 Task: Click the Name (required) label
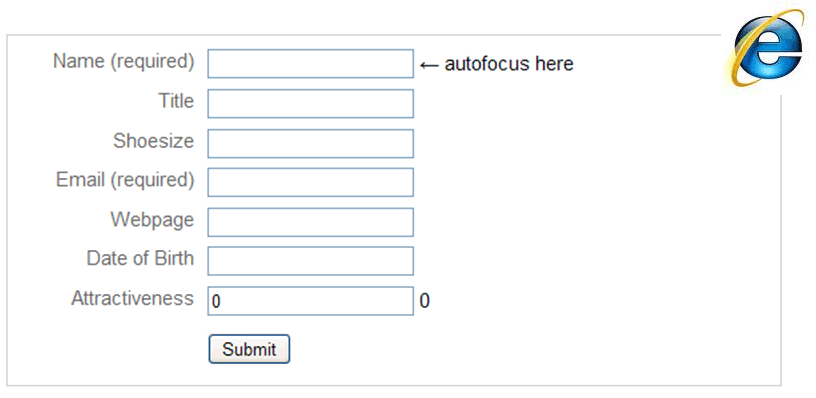[x=124, y=61]
